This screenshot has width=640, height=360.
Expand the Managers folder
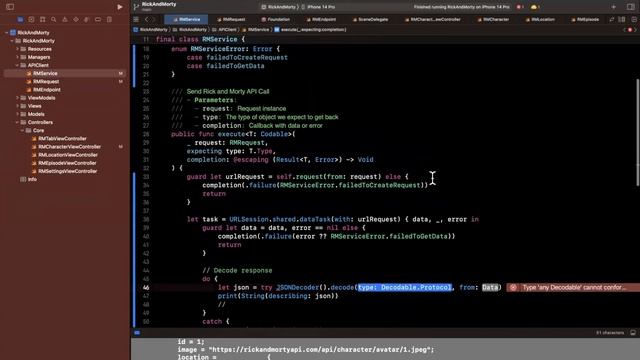[x=17, y=57]
